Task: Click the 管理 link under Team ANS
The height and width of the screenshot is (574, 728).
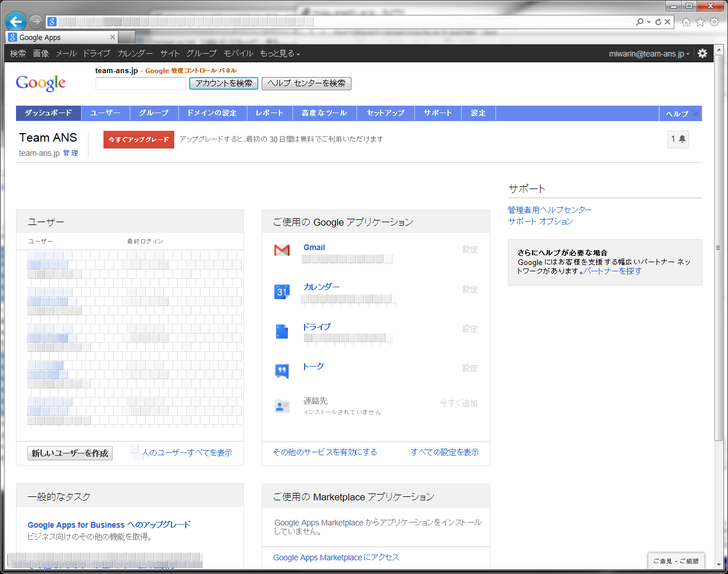Action: click(x=71, y=153)
